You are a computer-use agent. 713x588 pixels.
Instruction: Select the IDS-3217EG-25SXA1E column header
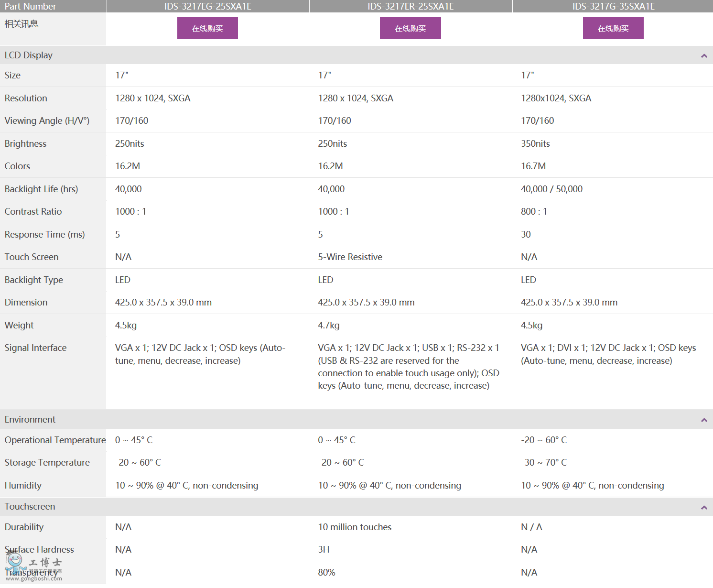point(208,6)
